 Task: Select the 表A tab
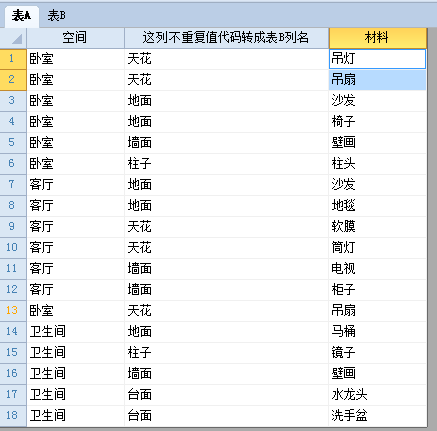22,16
